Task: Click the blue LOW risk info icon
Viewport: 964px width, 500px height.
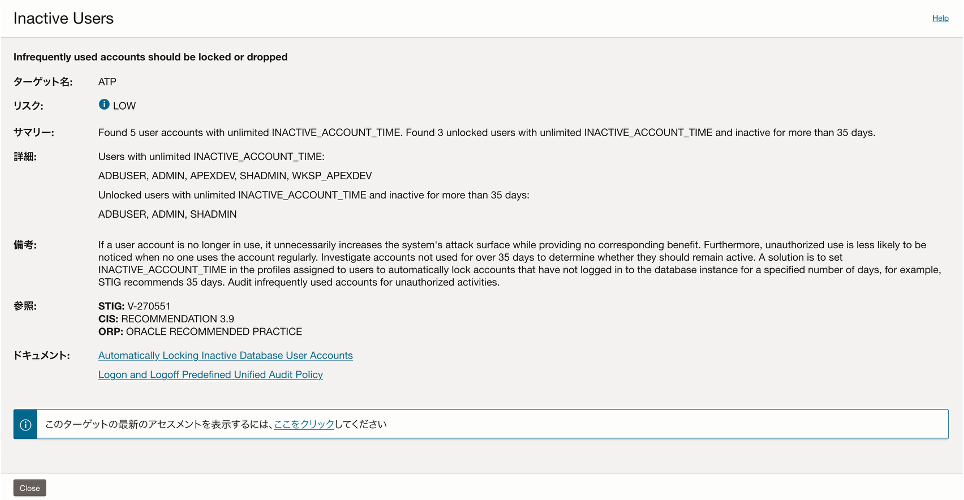Action: tap(104, 104)
